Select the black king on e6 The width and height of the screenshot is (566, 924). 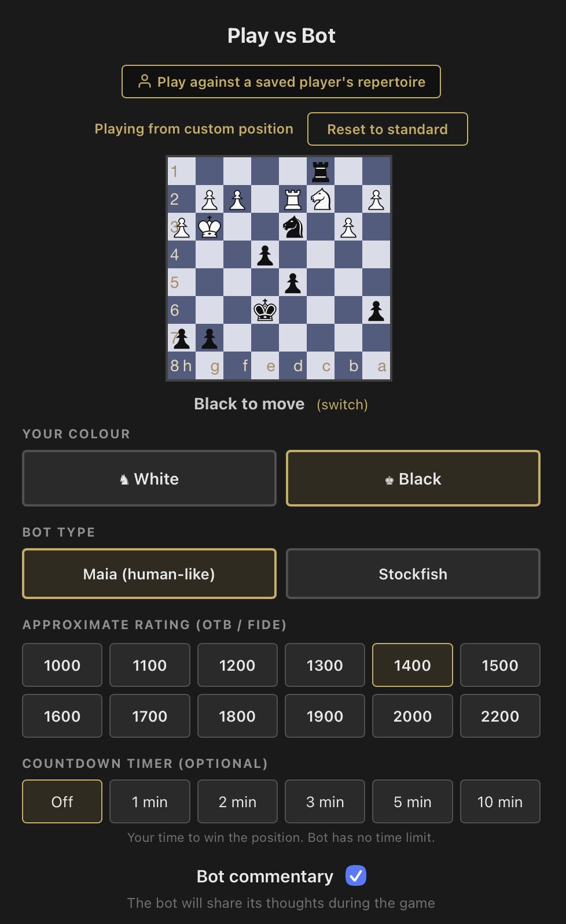[264, 310]
